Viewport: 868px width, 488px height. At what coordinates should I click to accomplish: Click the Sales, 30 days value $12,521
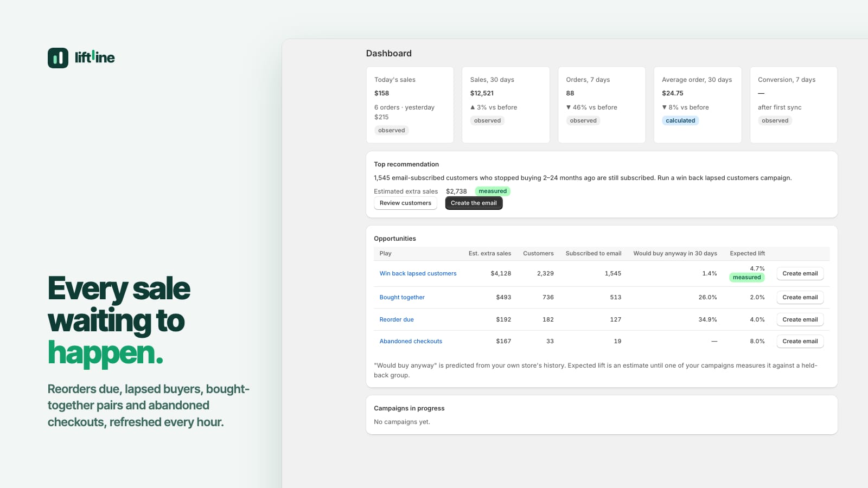click(x=482, y=93)
